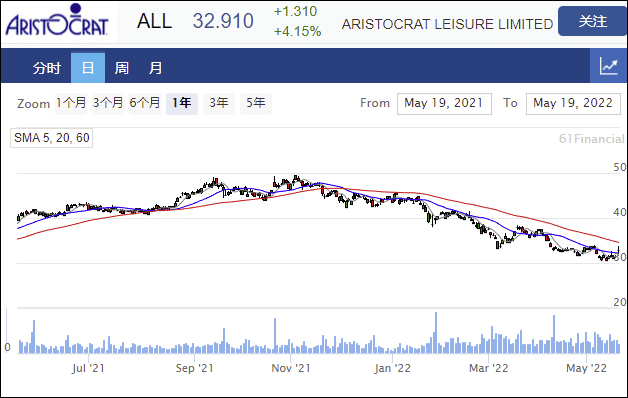Set zoom range to 6个月

tap(145, 103)
